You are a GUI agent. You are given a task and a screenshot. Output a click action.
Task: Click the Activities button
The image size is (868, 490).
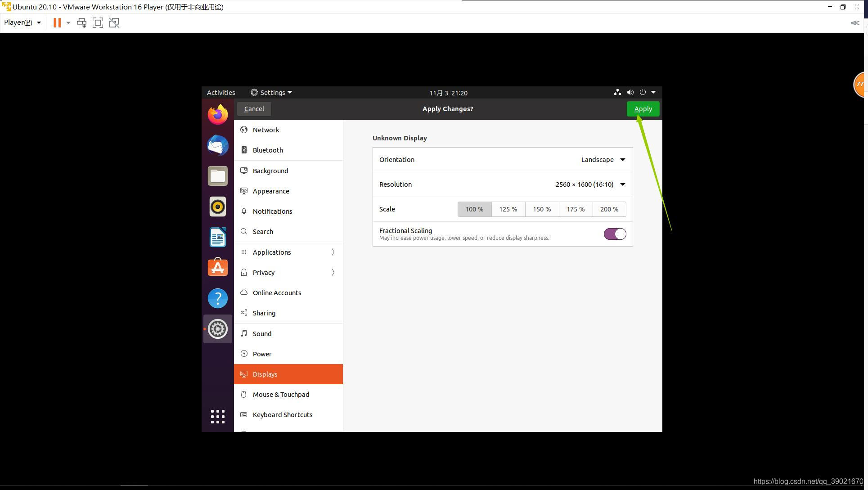click(x=221, y=92)
